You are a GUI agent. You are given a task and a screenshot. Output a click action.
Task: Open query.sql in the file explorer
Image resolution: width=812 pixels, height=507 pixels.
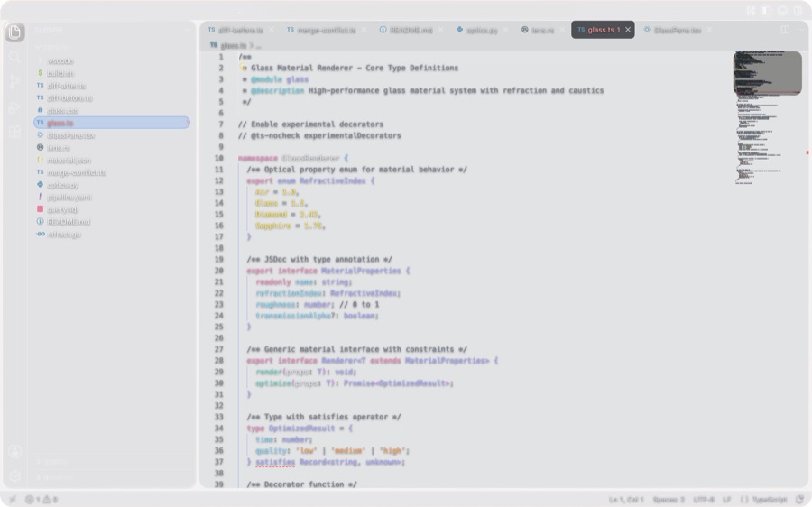click(x=111, y=209)
